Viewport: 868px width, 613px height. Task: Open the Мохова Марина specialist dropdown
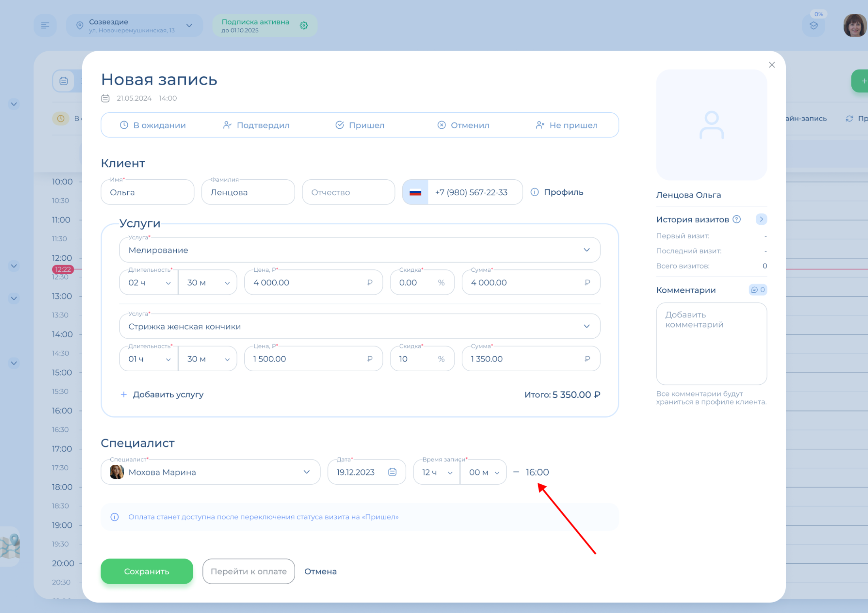pyautogui.click(x=306, y=472)
